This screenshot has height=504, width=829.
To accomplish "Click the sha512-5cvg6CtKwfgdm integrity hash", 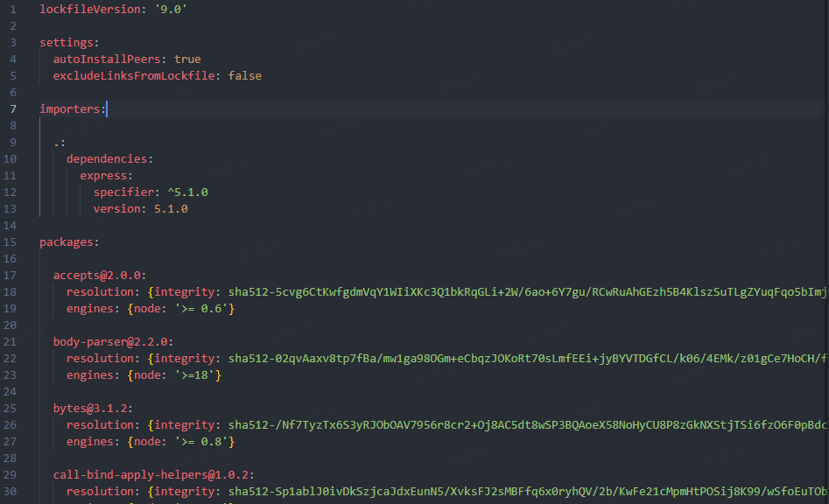I will coord(528,292).
